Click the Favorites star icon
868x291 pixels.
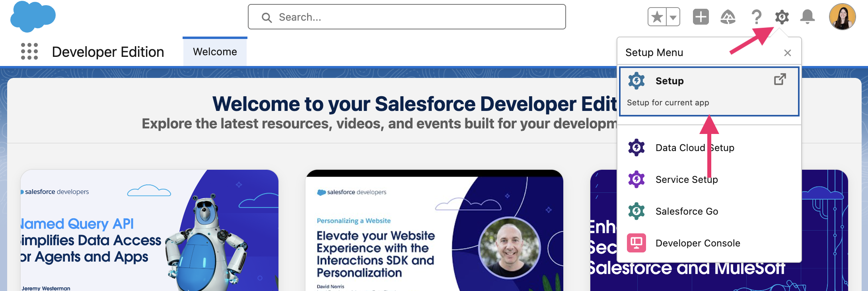(x=657, y=17)
